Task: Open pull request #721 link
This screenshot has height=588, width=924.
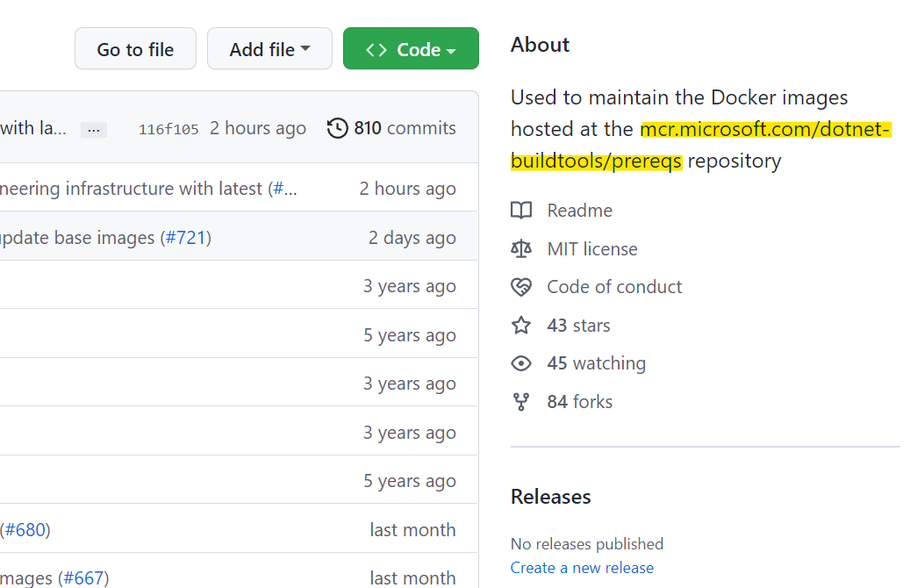Action: coord(186,238)
